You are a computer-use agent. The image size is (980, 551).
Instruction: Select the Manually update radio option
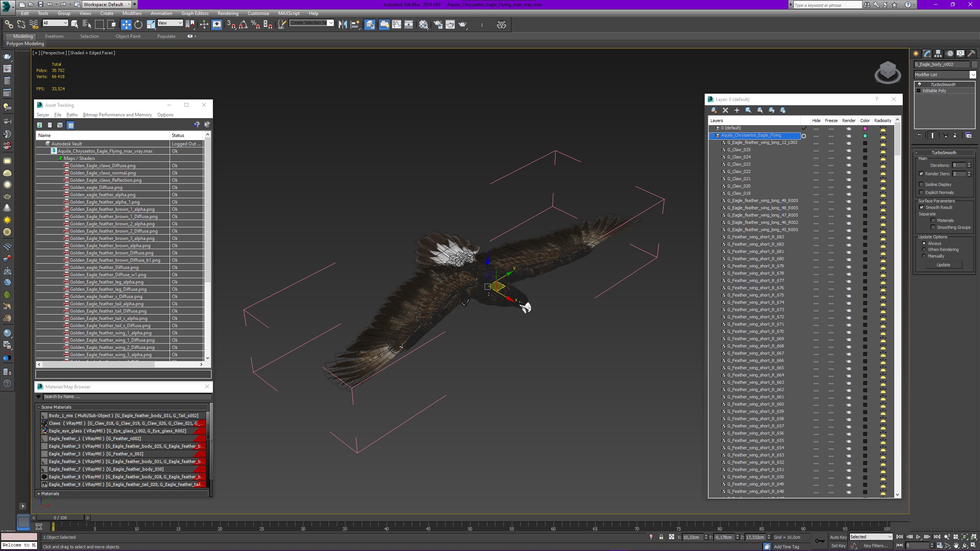point(924,256)
